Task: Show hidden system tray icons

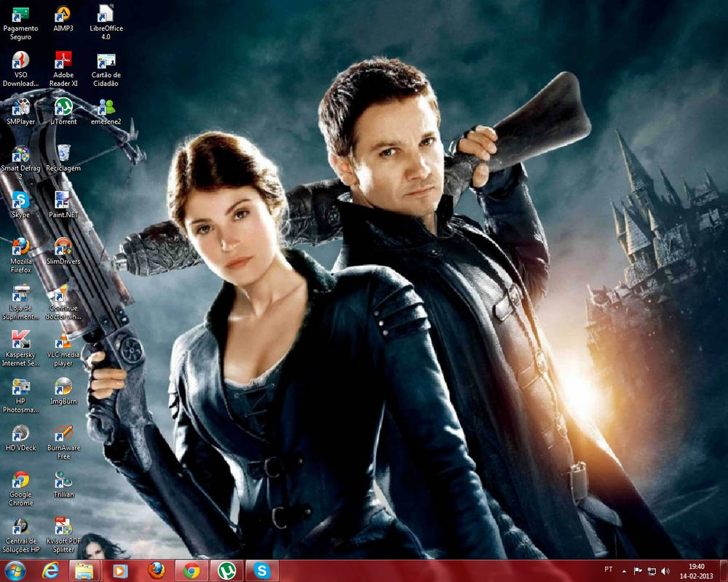Action: (624, 571)
